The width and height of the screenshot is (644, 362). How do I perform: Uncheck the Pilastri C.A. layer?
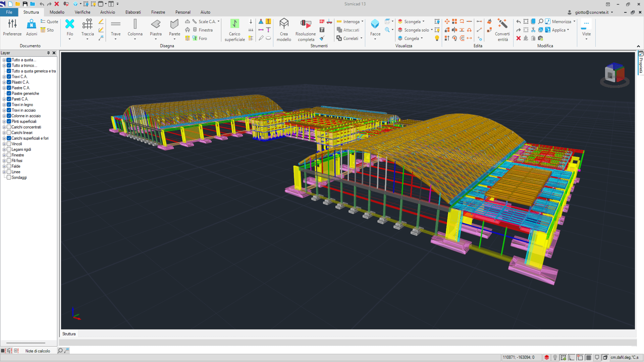[x=9, y=82]
